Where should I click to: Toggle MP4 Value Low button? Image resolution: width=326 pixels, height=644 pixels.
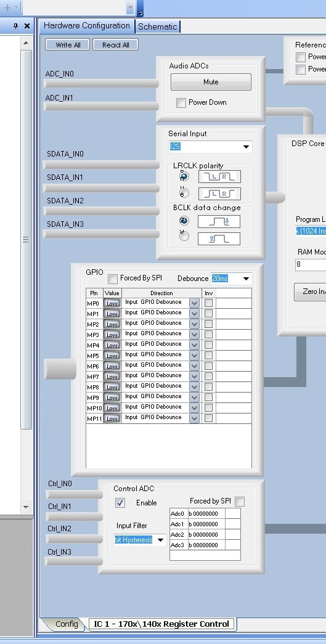(x=112, y=345)
